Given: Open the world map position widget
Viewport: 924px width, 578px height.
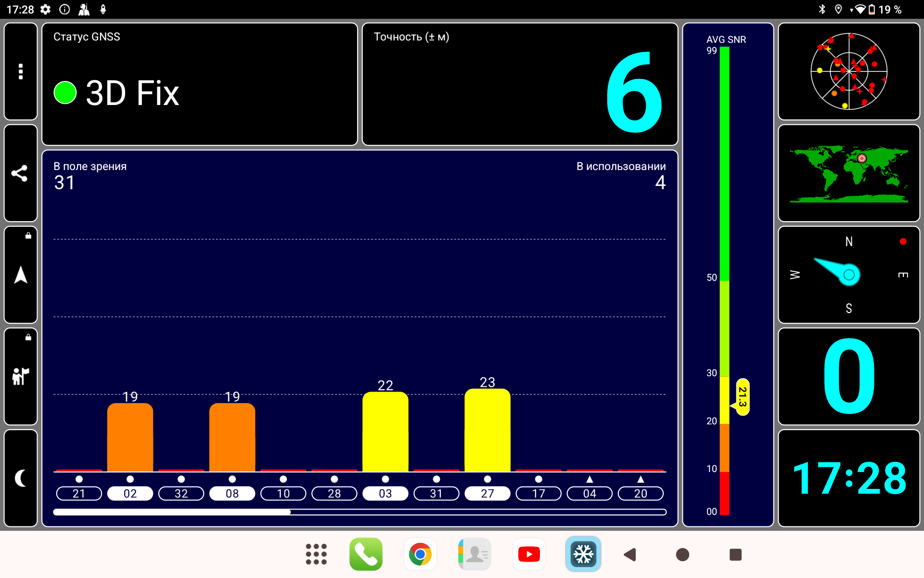Looking at the screenshot, I should pyautogui.click(x=848, y=173).
